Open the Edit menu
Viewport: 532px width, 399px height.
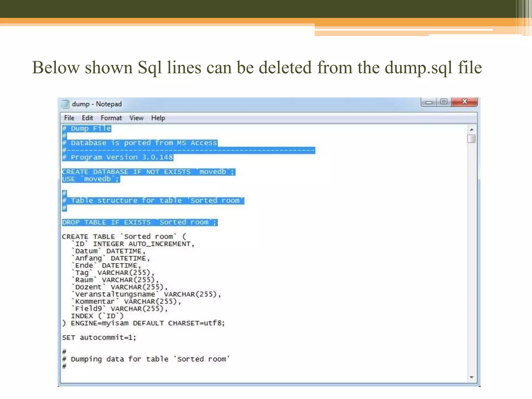tap(87, 118)
